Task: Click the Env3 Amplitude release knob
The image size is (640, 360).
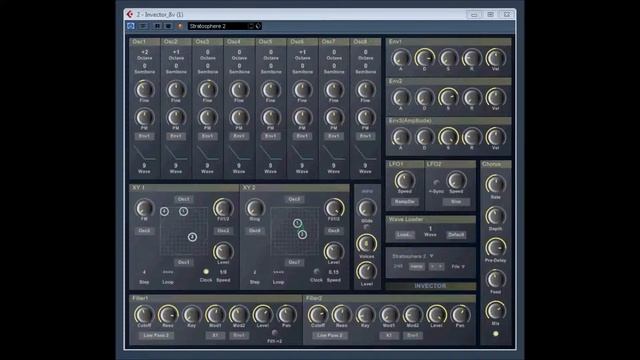Action: [472, 137]
